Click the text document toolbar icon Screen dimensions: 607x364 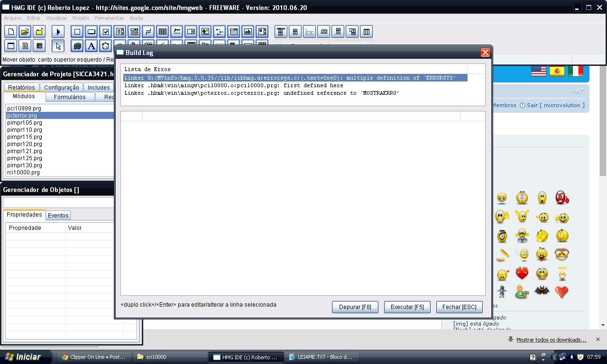pos(25,46)
